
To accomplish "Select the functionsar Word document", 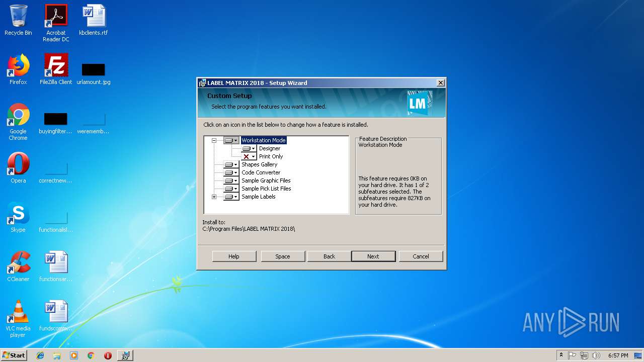I will pyautogui.click(x=56, y=266).
